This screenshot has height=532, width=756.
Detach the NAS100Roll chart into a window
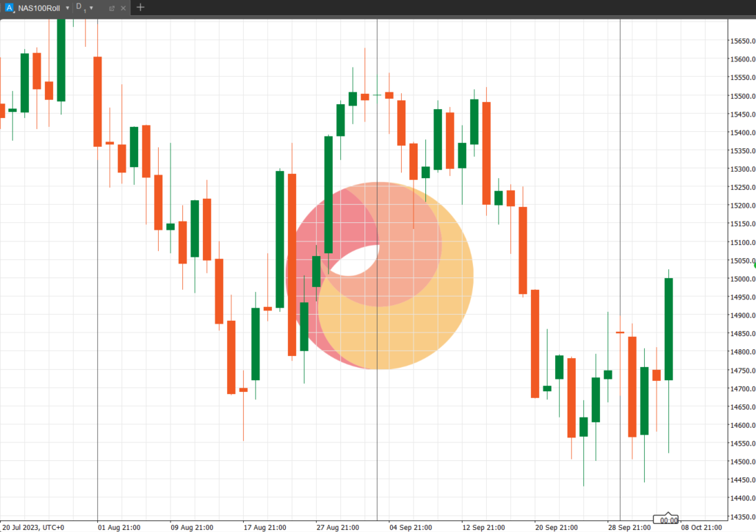pyautogui.click(x=112, y=8)
